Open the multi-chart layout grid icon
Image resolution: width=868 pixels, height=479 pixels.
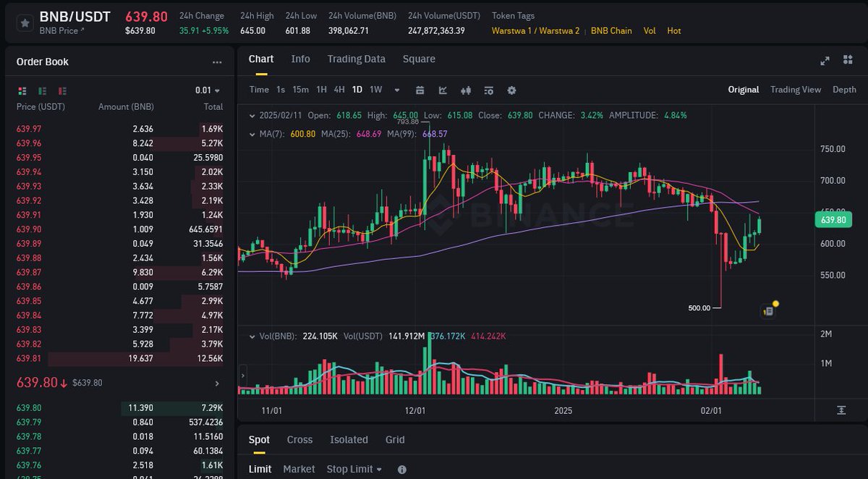tap(848, 61)
